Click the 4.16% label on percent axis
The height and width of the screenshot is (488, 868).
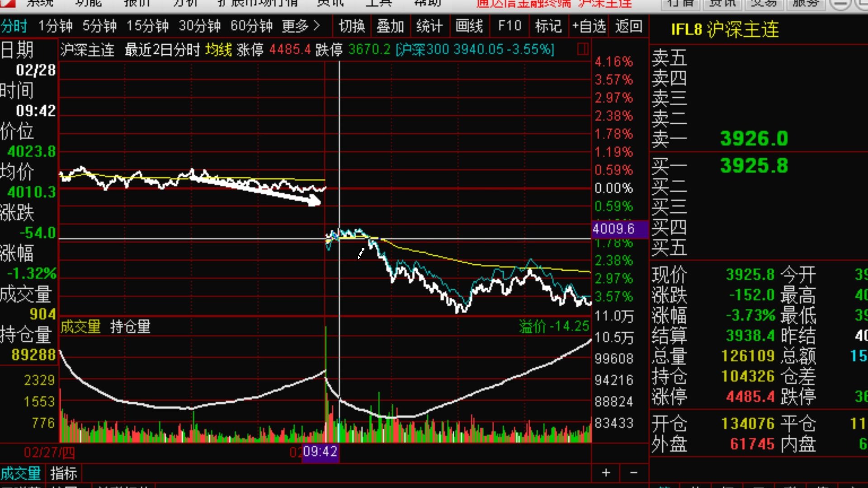pyautogui.click(x=613, y=61)
